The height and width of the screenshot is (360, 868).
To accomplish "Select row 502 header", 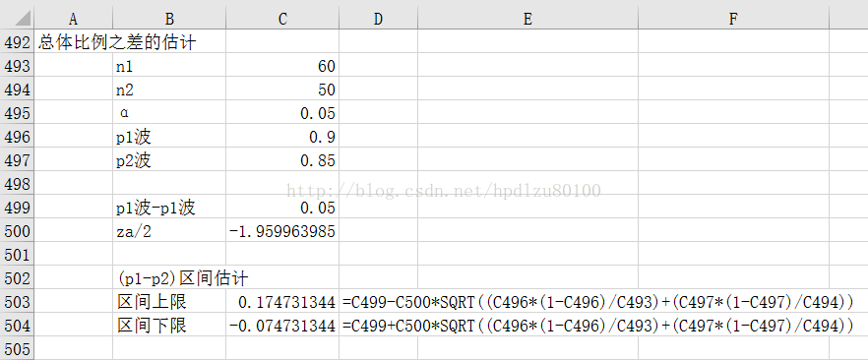I will (x=17, y=278).
